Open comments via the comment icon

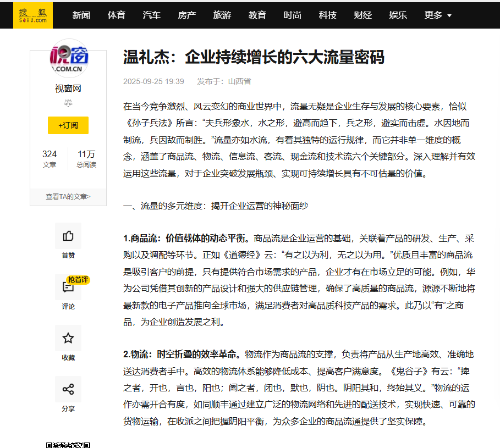tap(68, 287)
